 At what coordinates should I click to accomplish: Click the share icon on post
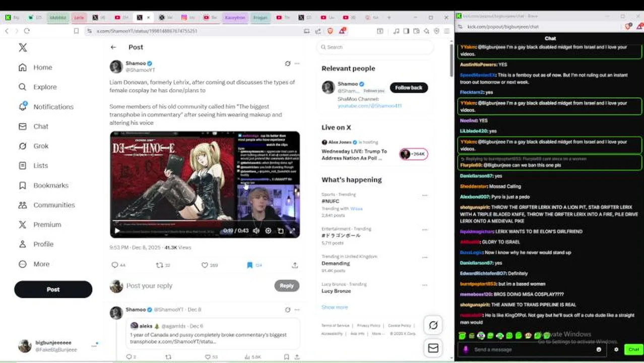pos(295,265)
